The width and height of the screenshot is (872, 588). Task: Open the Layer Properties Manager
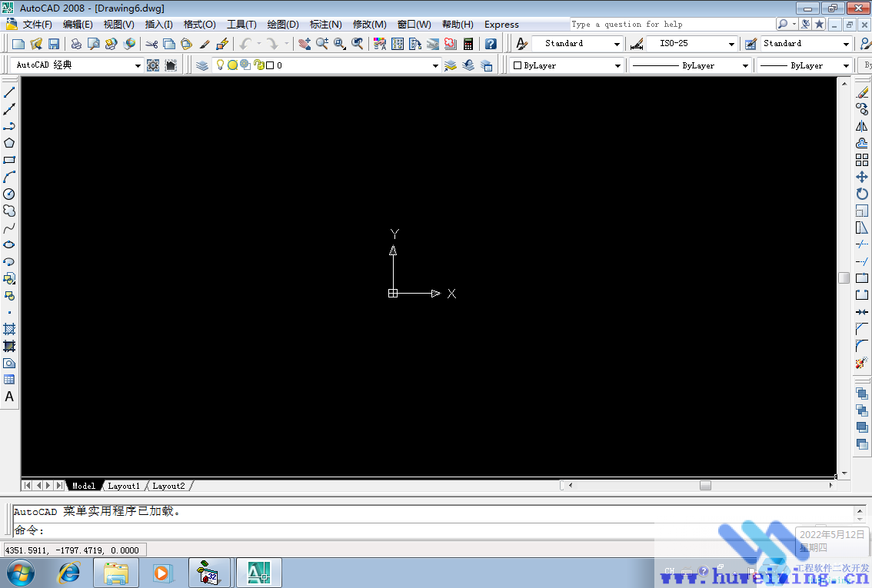click(202, 65)
